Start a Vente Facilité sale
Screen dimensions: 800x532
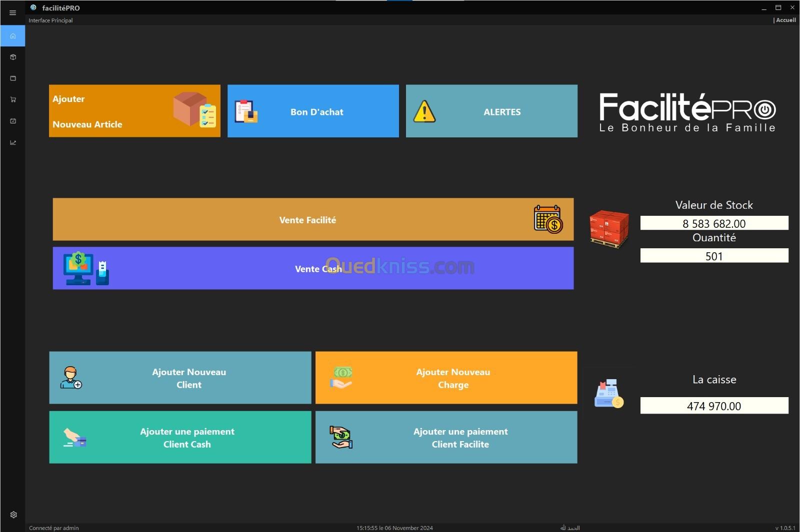tap(313, 219)
